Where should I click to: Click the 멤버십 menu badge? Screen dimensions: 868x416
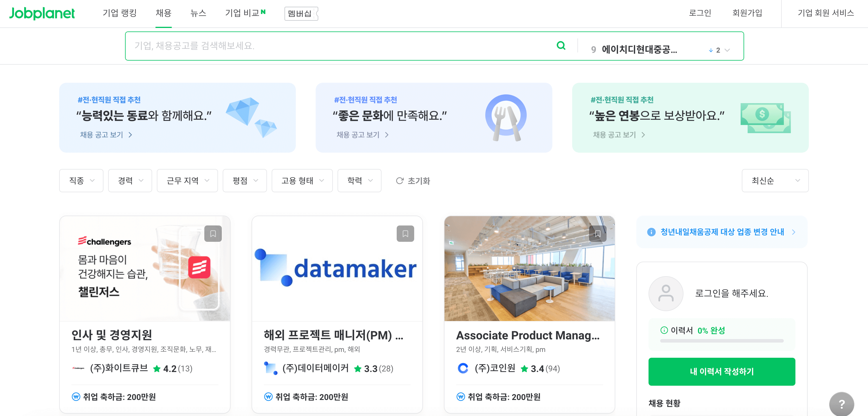[x=301, y=13]
